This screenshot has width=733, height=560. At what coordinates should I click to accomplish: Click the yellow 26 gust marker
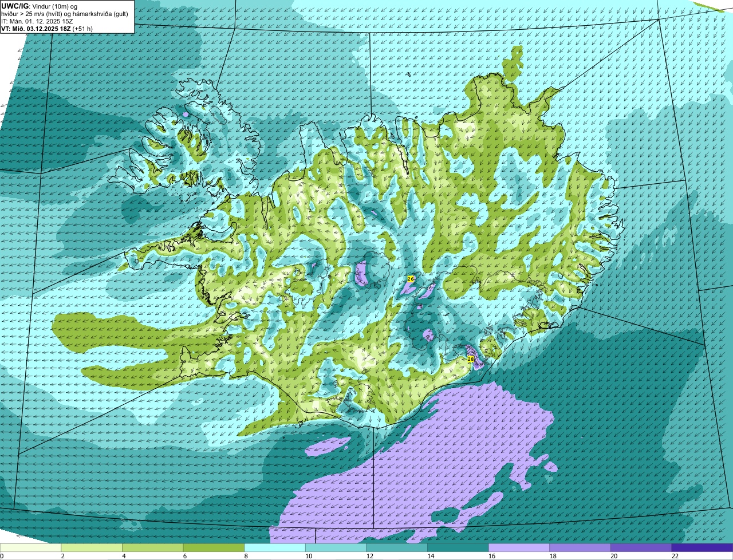coord(410,278)
